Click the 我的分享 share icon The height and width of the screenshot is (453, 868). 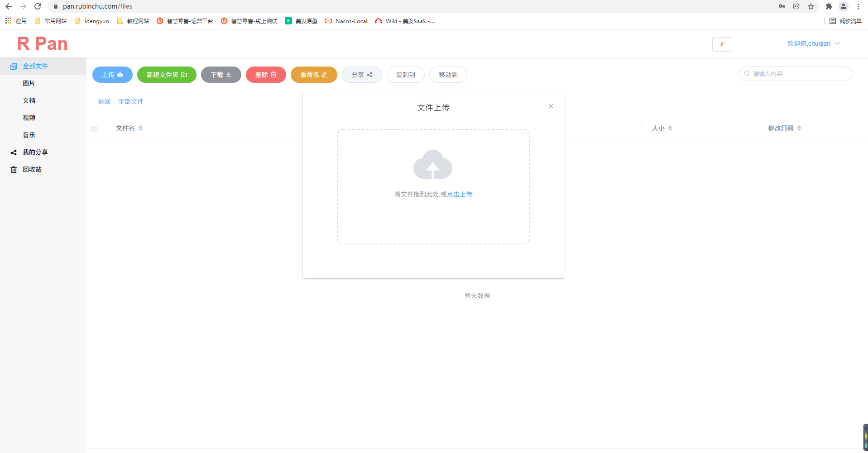tap(14, 153)
